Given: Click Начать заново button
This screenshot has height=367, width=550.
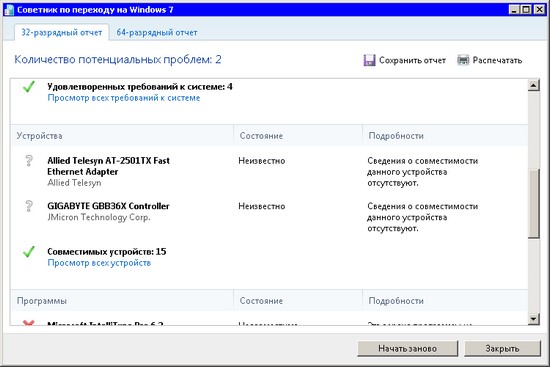Looking at the screenshot, I should click(407, 348).
